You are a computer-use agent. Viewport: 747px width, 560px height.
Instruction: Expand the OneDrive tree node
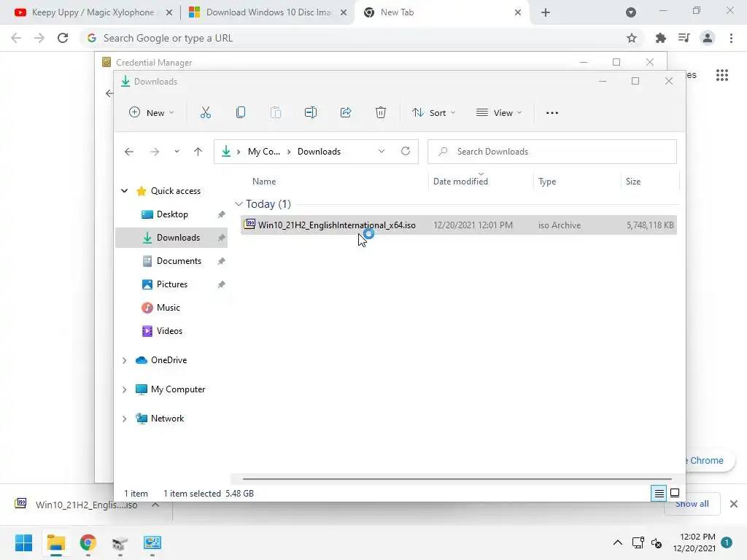[x=124, y=360]
